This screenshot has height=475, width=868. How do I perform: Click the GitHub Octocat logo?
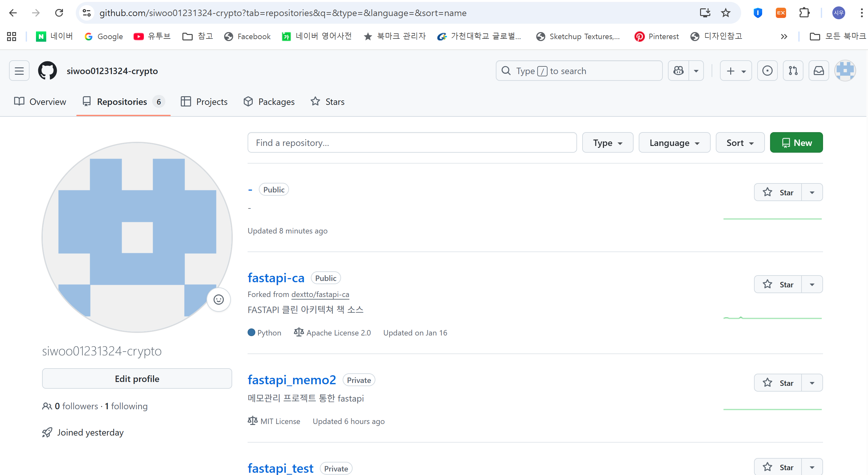coord(48,71)
